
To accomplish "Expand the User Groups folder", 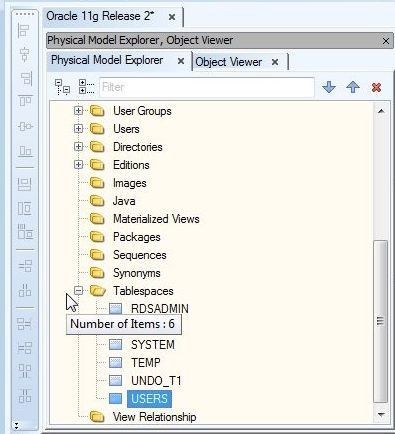I will coord(78,110).
